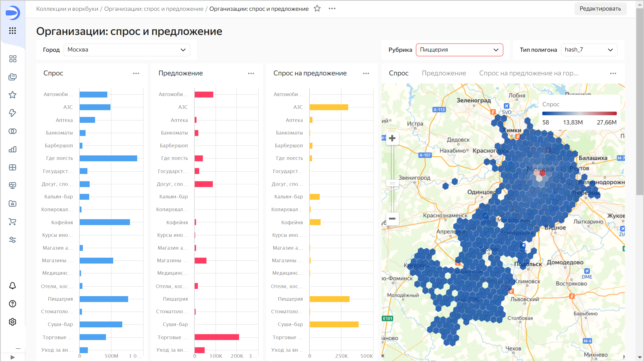644x362 pixels.
Task: Switch to the Предложение map tab
Action: coord(444,73)
